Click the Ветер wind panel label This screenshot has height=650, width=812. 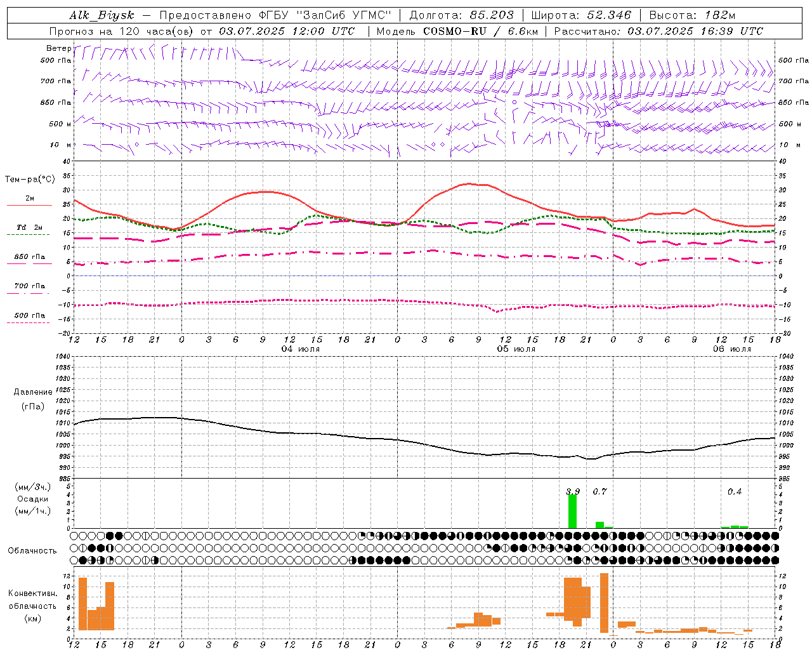[x=58, y=48]
